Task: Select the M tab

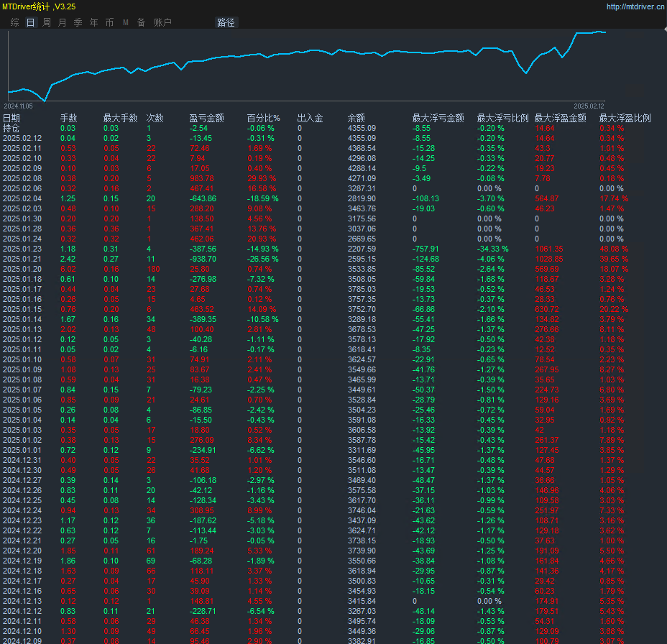Action: 126,22
